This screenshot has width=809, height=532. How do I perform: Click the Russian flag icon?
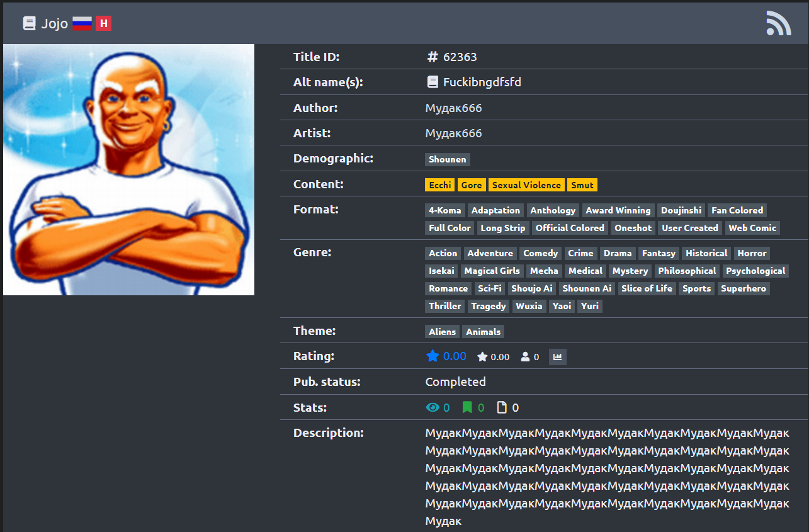[x=82, y=24]
